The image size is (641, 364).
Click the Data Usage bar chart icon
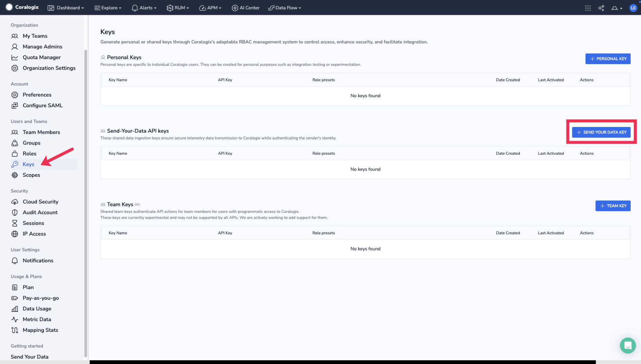(x=15, y=309)
